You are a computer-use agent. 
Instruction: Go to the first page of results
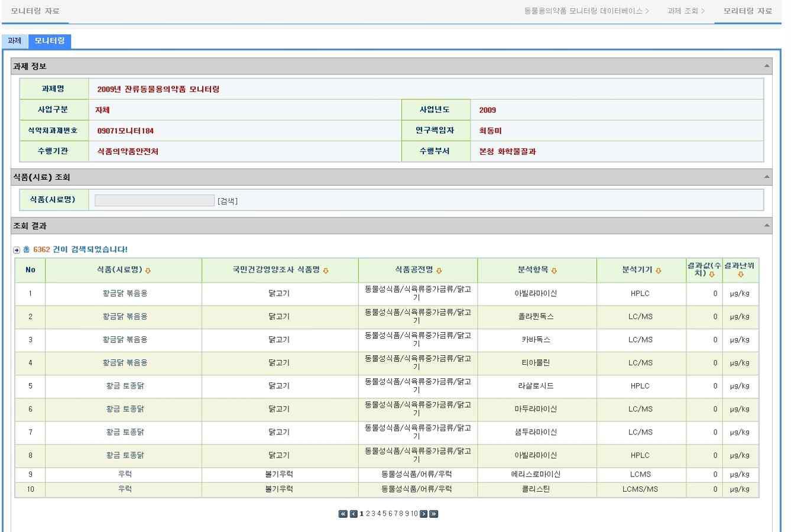tap(343, 514)
